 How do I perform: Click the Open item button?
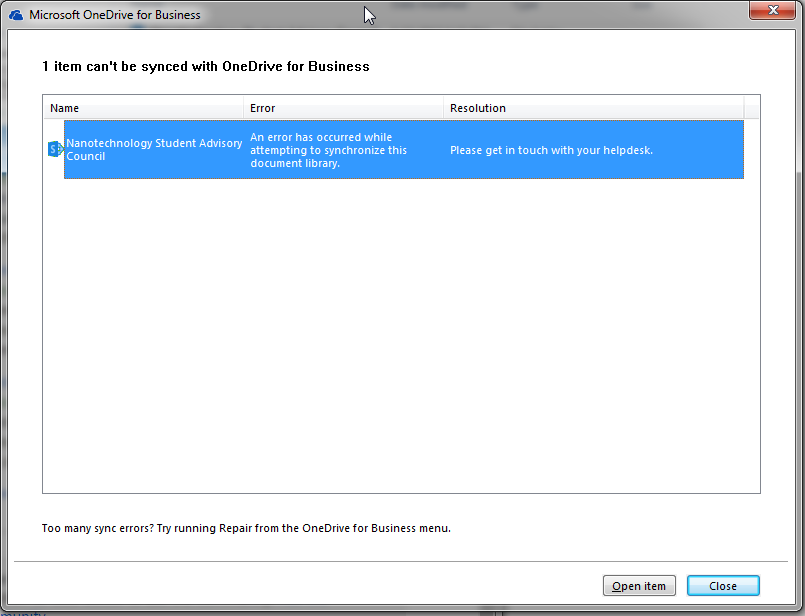(639, 586)
